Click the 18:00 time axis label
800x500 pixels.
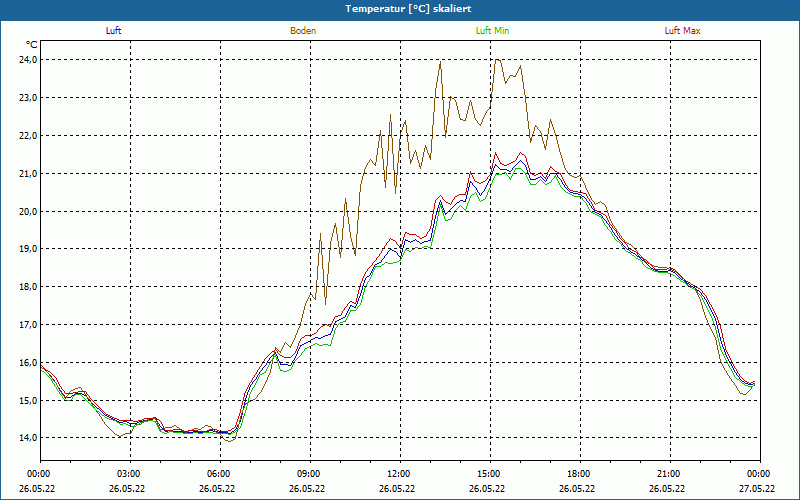pos(580,474)
